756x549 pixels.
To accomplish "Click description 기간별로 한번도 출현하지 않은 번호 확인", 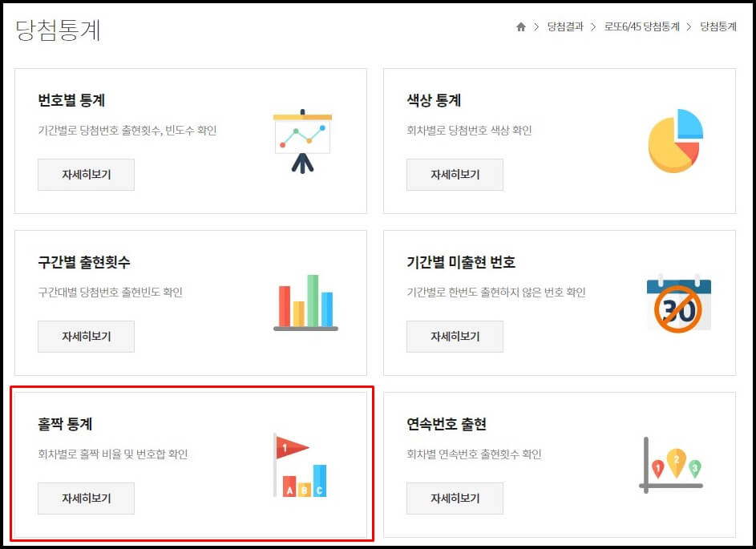I will [x=496, y=293].
